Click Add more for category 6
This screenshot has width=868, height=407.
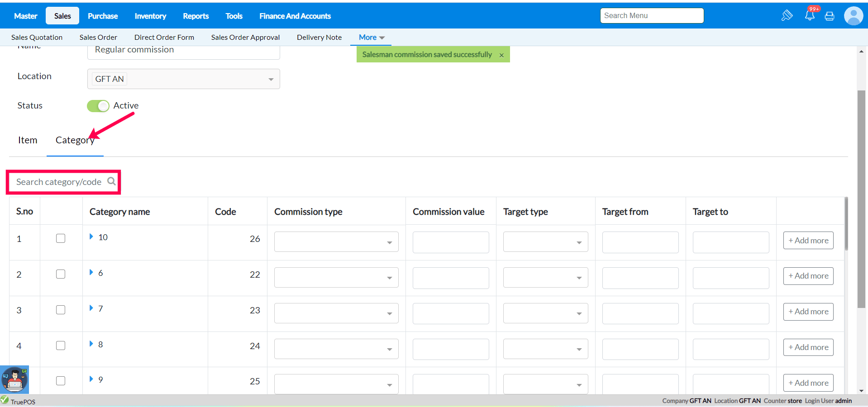[x=808, y=276]
